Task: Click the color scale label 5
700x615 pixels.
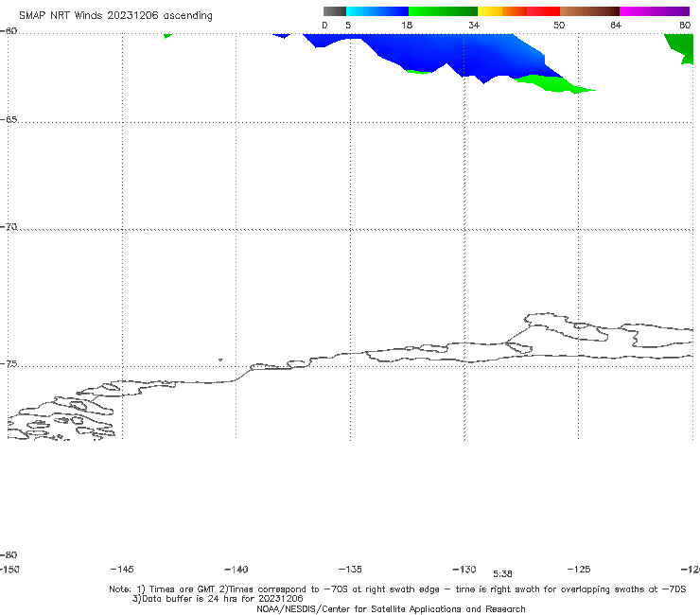Action: pyautogui.click(x=348, y=25)
